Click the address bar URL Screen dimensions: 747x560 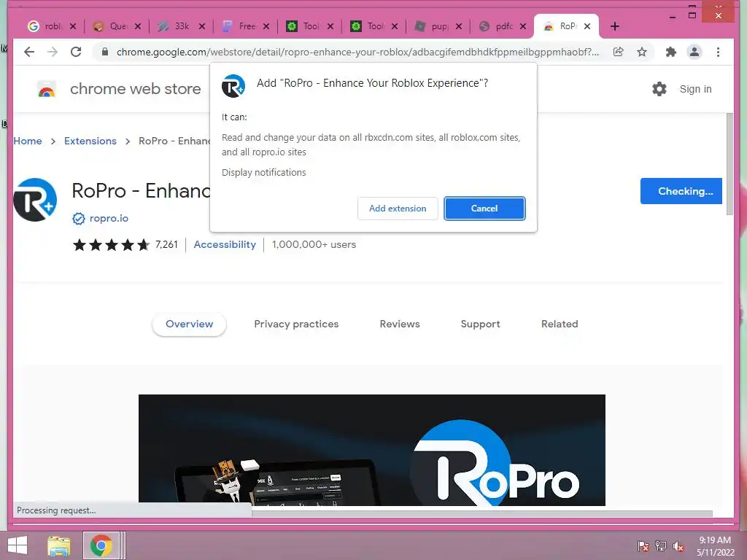[x=357, y=52]
